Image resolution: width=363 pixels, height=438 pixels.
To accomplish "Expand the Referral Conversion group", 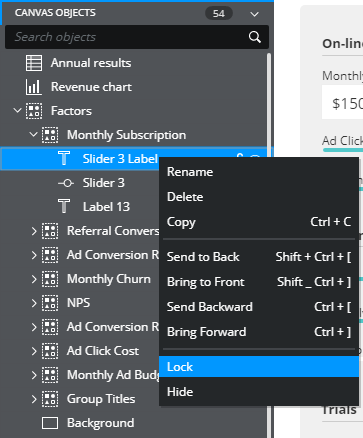I will [34, 231].
